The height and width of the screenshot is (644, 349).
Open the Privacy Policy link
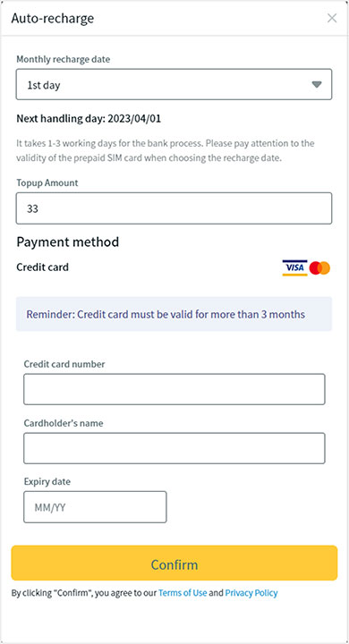251,593
